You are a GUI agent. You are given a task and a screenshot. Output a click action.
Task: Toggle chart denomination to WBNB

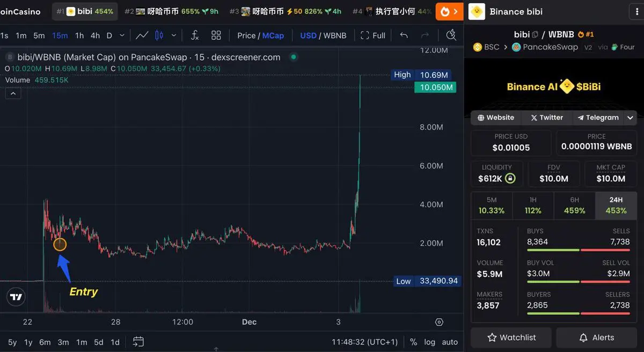click(335, 35)
